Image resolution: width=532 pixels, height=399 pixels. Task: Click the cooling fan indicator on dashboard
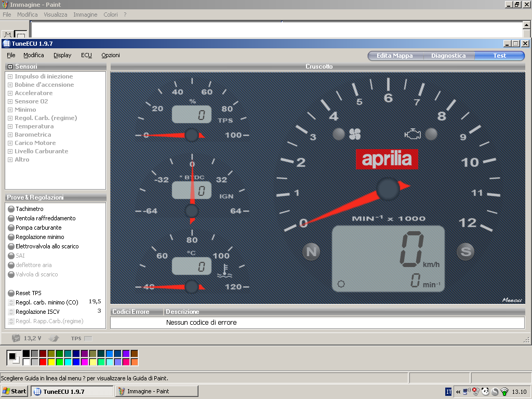click(355, 134)
